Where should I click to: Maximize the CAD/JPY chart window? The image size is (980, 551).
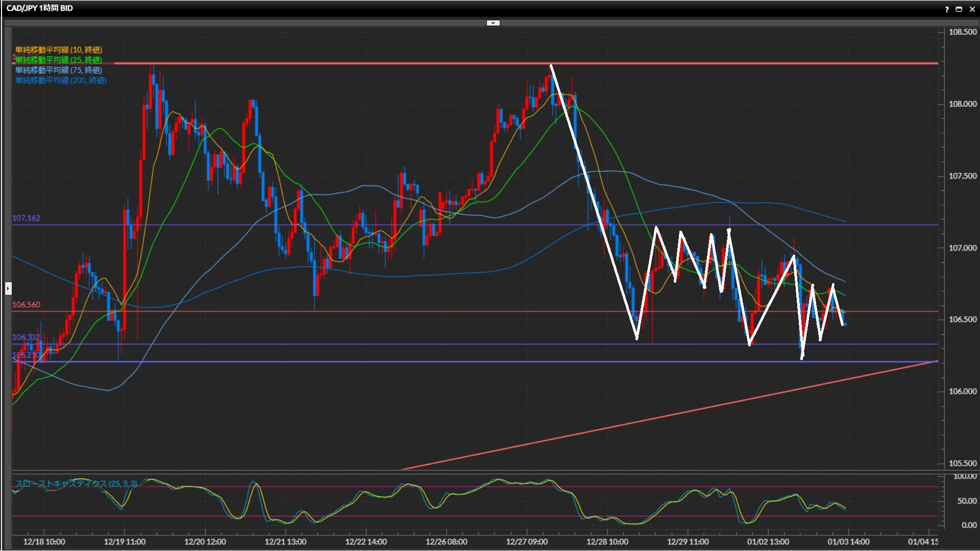click(x=959, y=9)
